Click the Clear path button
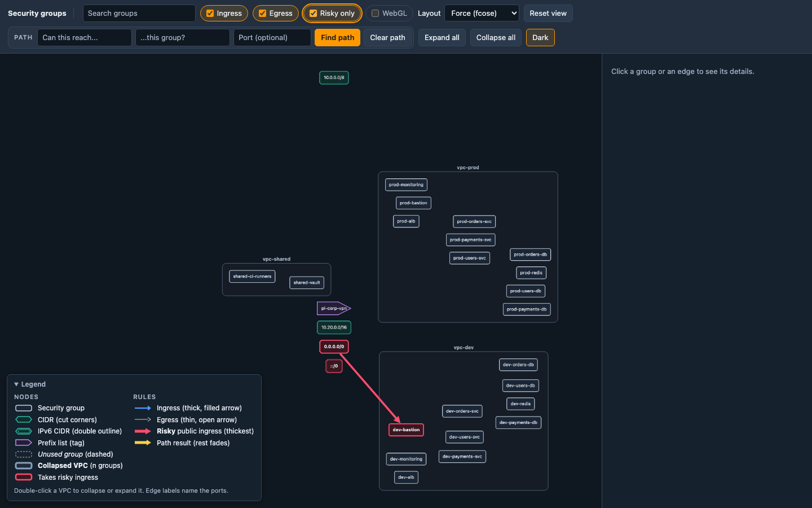This screenshot has height=508, width=812. point(387,37)
